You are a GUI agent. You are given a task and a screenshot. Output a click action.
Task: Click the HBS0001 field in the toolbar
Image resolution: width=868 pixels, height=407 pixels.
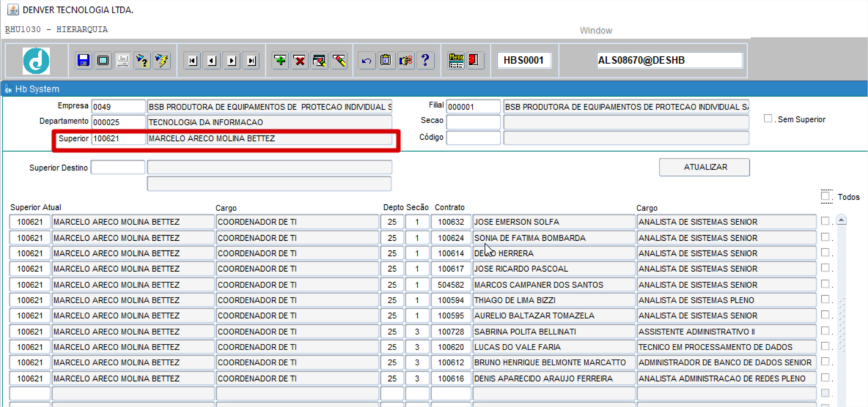(x=524, y=60)
